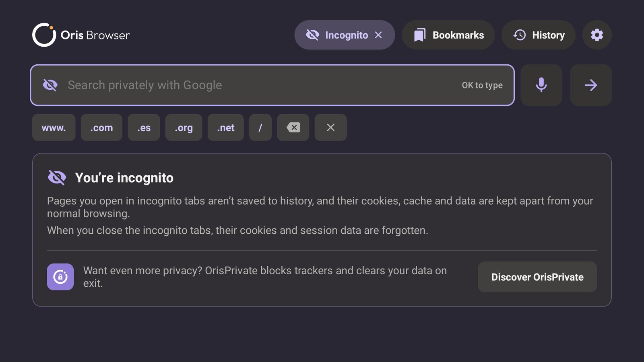Insert the .org shortcut

[x=184, y=128]
